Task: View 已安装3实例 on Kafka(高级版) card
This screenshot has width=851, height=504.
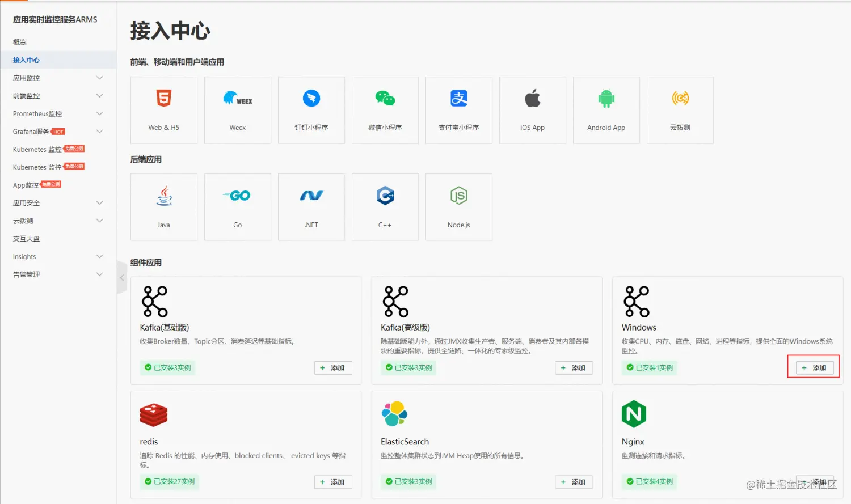Action: tap(409, 367)
